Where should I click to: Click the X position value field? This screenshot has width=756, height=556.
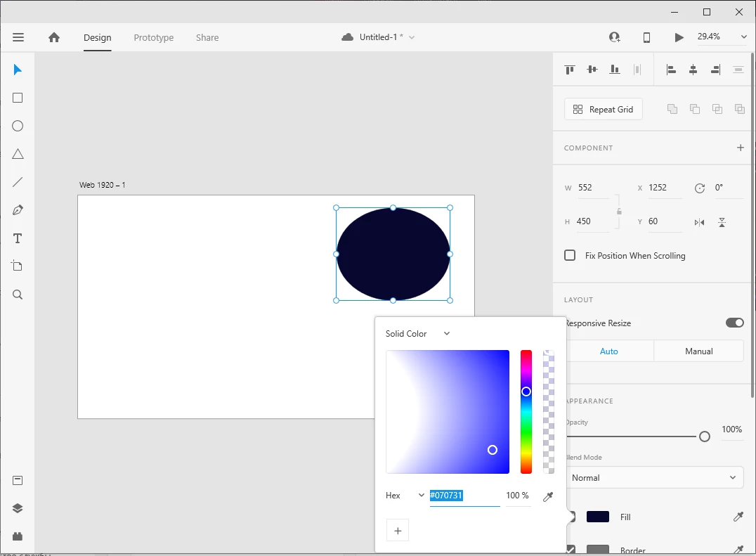[x=665, y=188]
